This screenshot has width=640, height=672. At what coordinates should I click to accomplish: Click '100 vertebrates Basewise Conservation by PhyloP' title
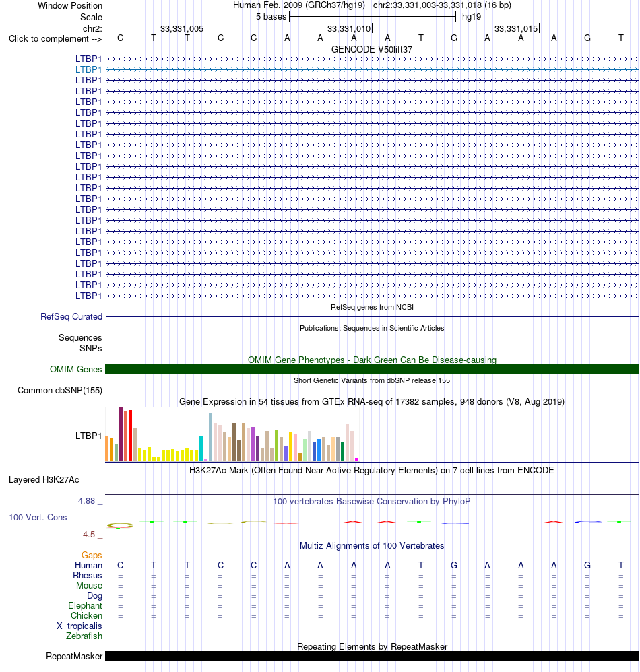[x=372, y=501]
